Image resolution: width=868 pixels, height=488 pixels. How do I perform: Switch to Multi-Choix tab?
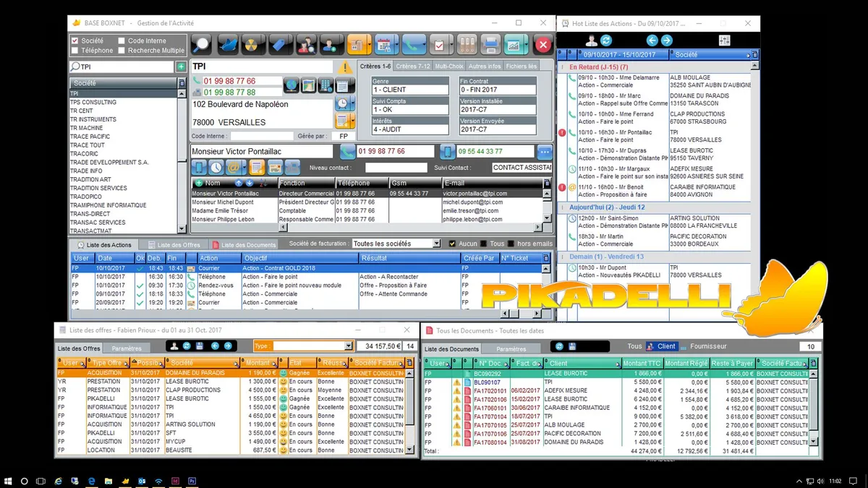click(x=448, y=66)
